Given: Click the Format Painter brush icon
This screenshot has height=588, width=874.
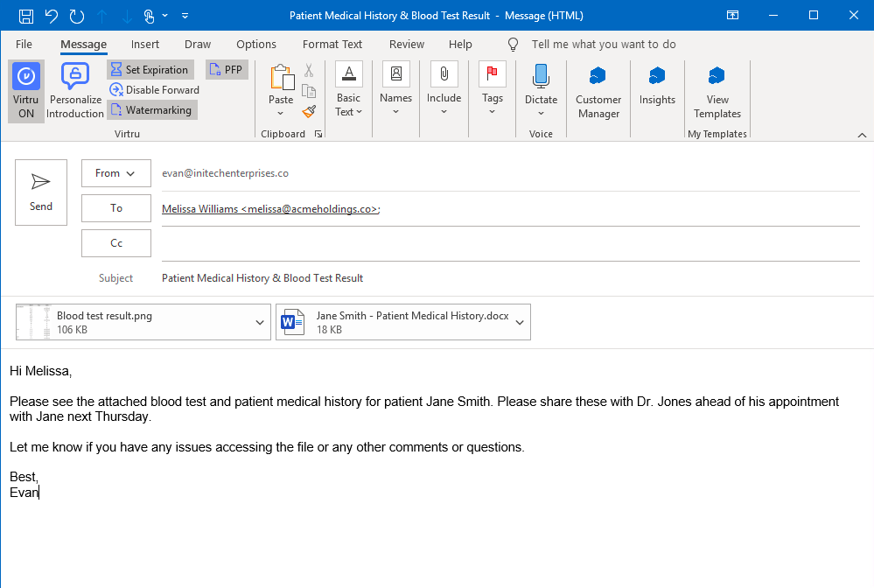Looking at the screenshot, I should coord(309,111).
